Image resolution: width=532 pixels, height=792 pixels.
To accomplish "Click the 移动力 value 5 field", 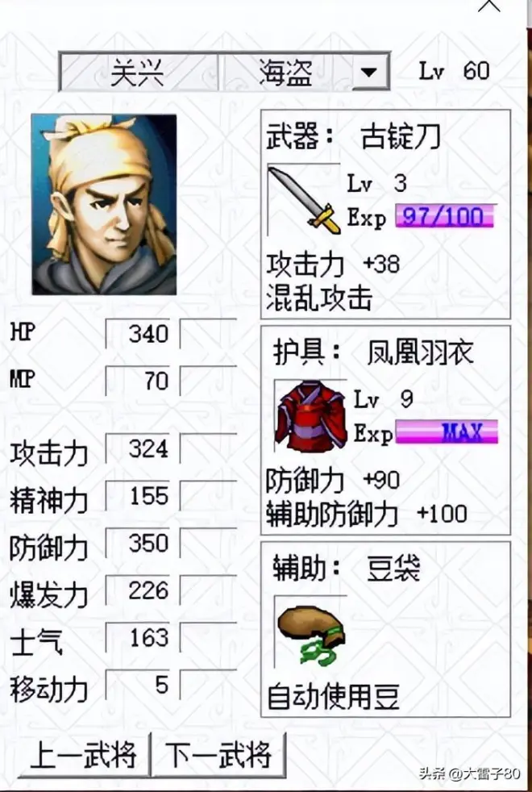I will click(138, 685).
